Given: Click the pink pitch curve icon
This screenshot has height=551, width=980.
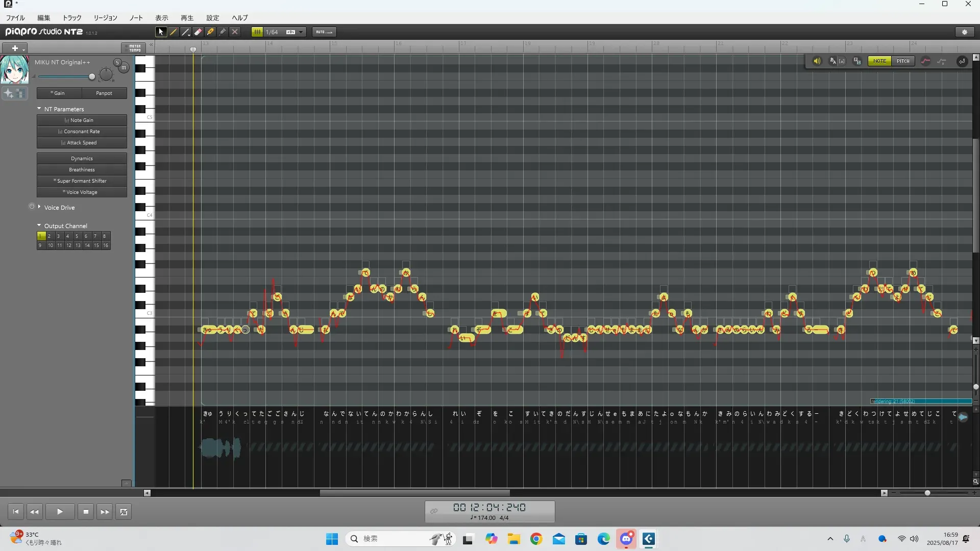Looking at the screenshot, I should pyautogui.click(x=925, y=61).
